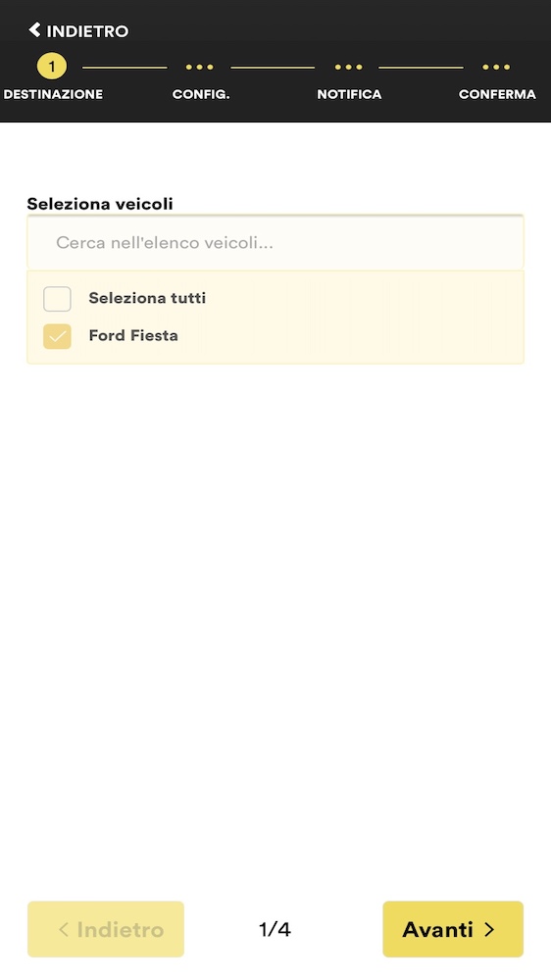Click the three dots above NOTIFICA

348,67
